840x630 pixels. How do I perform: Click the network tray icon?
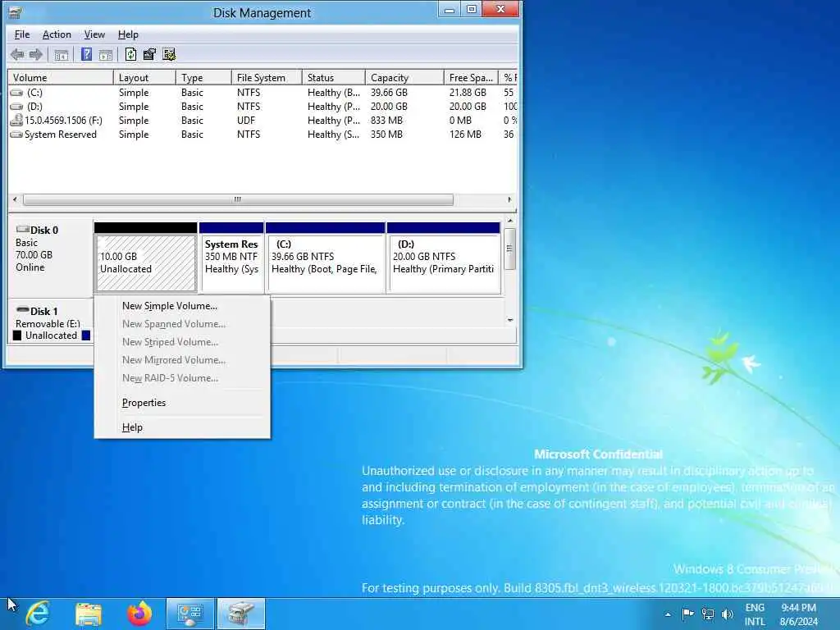click(x=708, y=614)
